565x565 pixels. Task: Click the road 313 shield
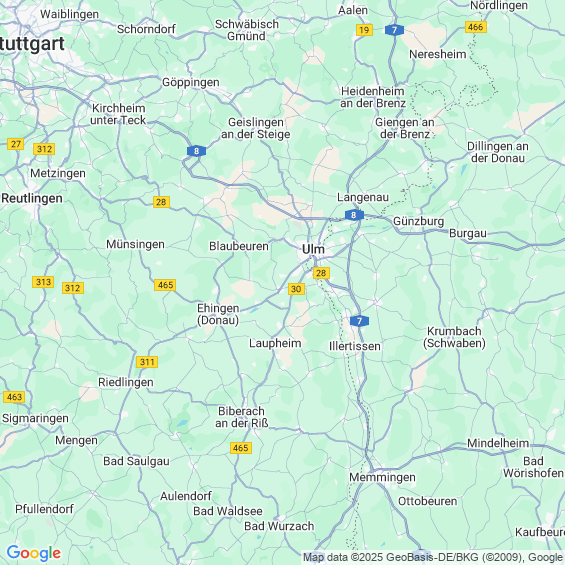click(43, 282)
